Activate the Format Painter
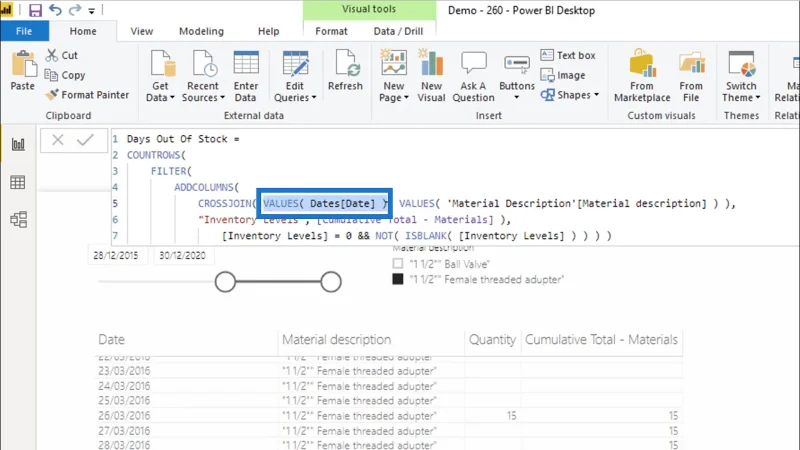The width and height of the screenshot is (800, 450). [x=87, y=95]
